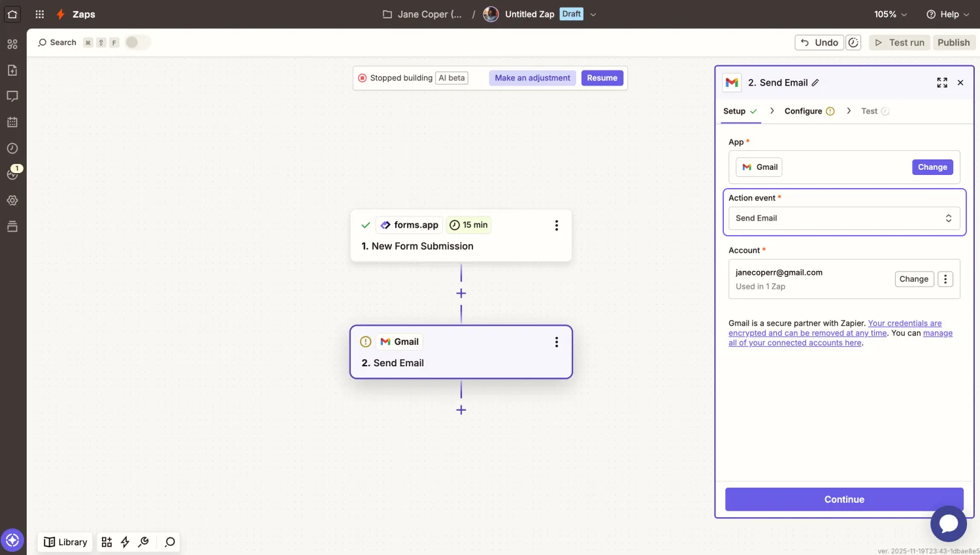Rename the Send Email step via pencil icon
Image resolution: width=980 pixels, height=555 pixels.
click(815, 82)
